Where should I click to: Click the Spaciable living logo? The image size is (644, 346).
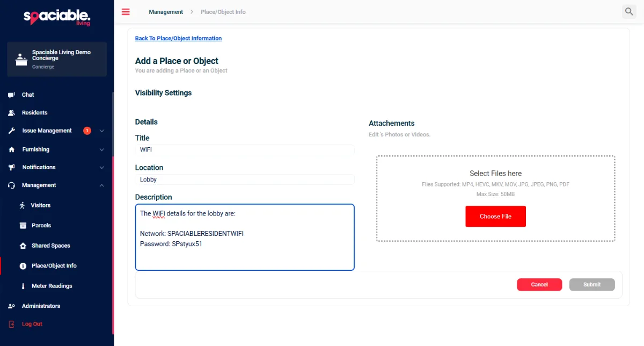point(57,17)
